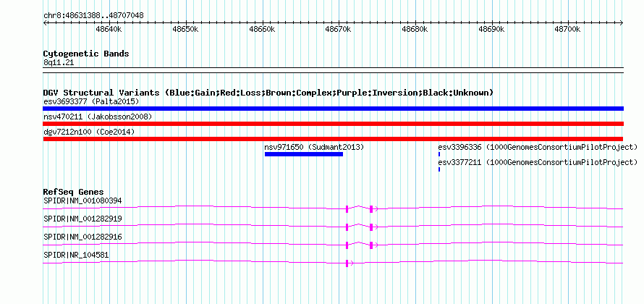Click the 48680k ruler tick label
Image resolution: width=644 pixels, height=304 pixels.
tap(415, 29)
